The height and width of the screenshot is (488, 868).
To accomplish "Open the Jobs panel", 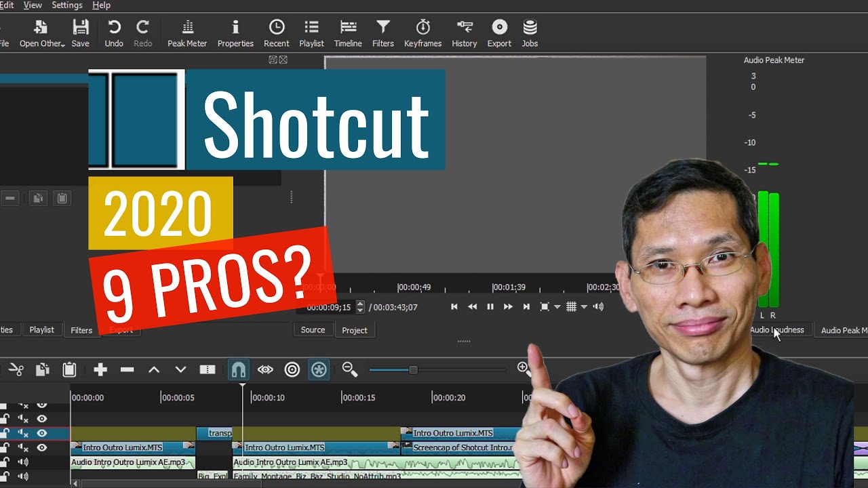I will [x=530, y=33].
